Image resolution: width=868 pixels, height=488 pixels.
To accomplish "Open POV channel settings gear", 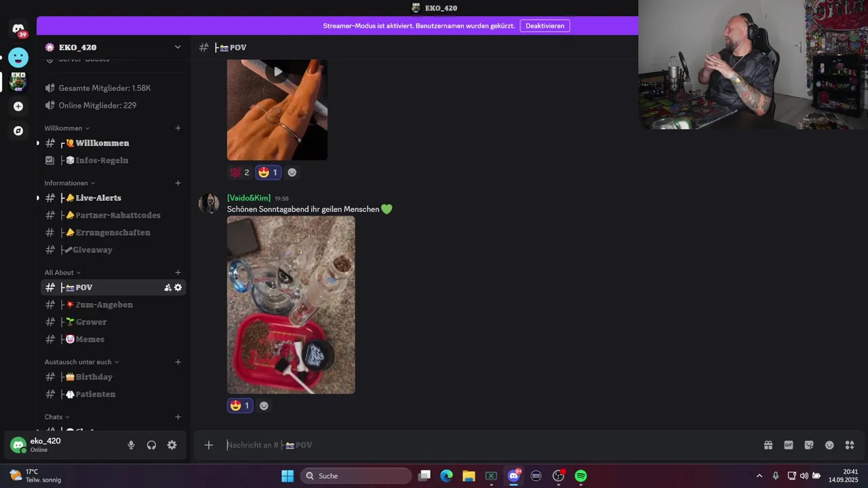I will coord(178,287).
